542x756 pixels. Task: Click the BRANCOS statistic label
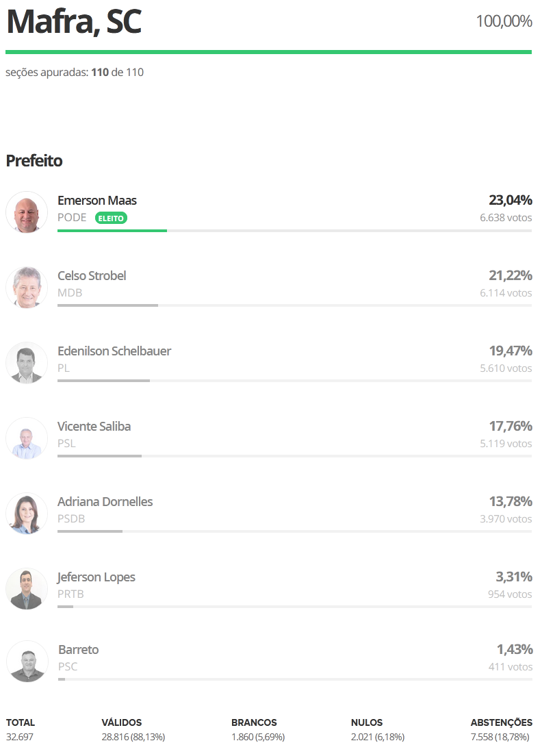(x=254, y=722)
